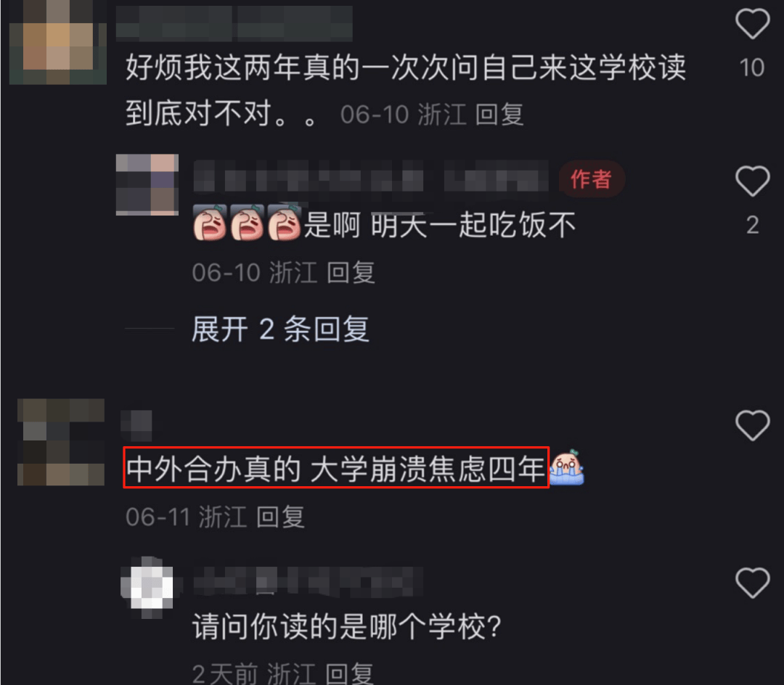Like the 请问你读的是哪个学校 reply
This screenshot has height=685, width=784.
[x=752, y=583]
